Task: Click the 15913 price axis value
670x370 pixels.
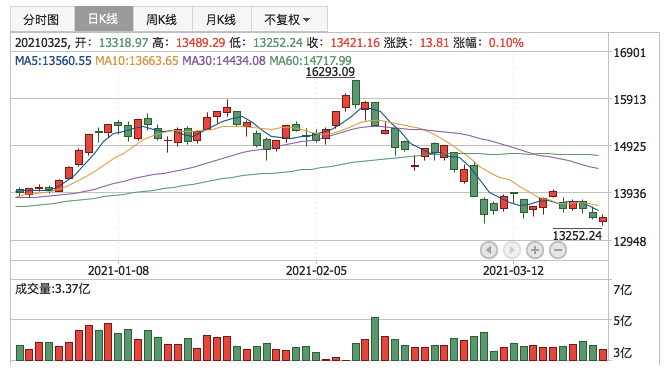Action: pos(630,100)
